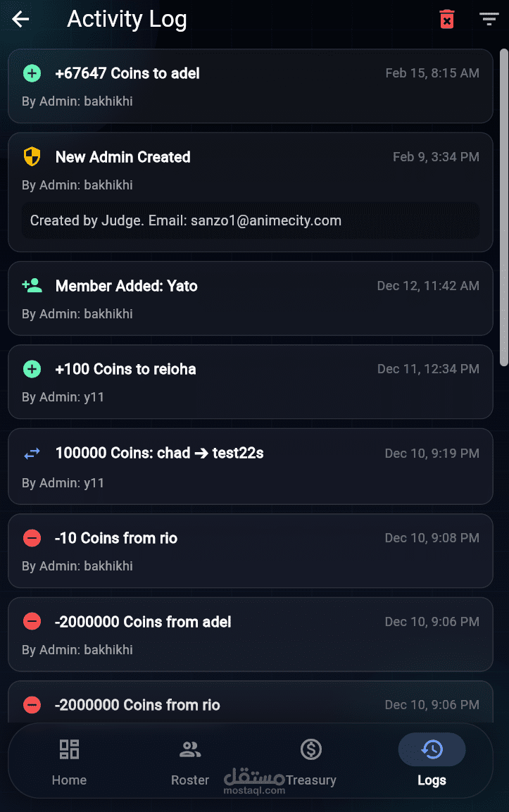This screenshot has width=509, height=812.
Task: Click the member added person icon
Action: [x=32, y=285]
